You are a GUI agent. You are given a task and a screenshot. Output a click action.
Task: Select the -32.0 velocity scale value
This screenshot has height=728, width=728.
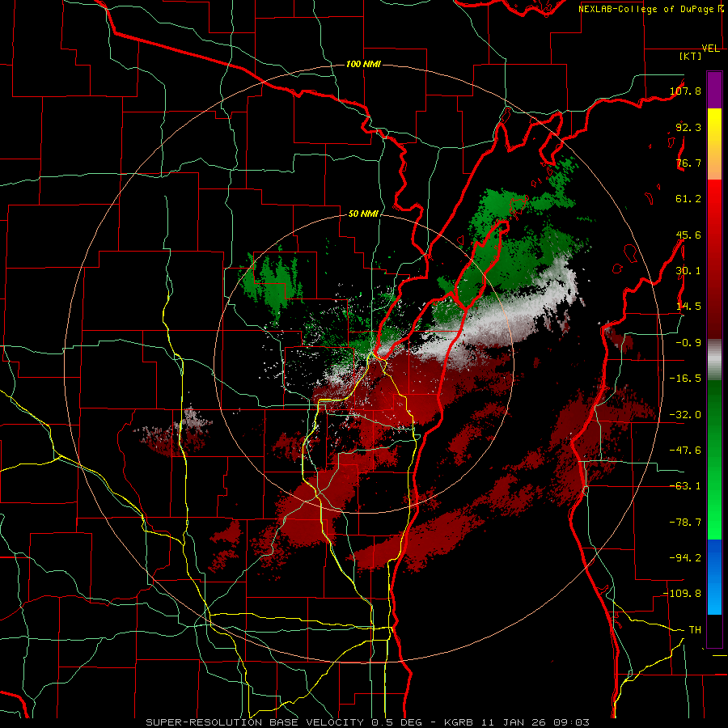685,415
